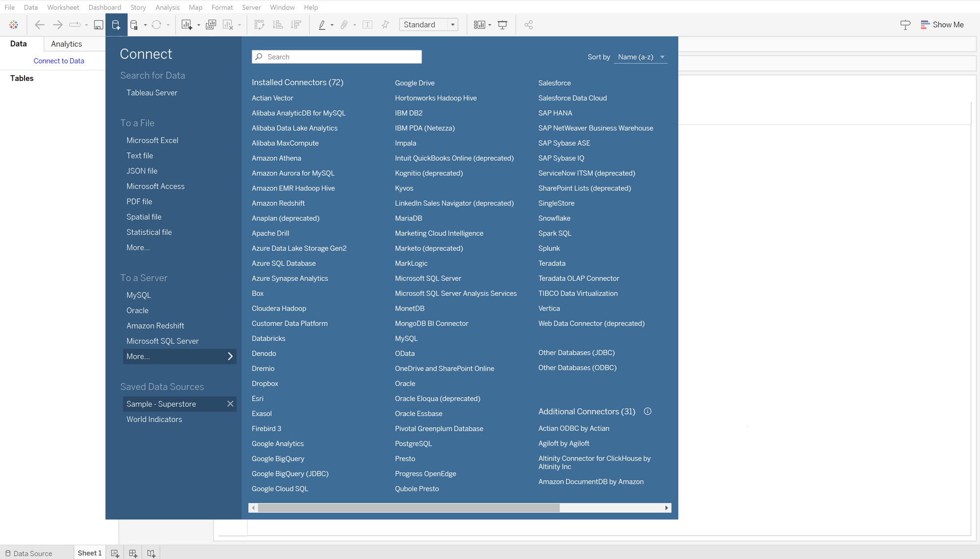
Task: Switch to the Analytics tab
Action: [67, 44]
